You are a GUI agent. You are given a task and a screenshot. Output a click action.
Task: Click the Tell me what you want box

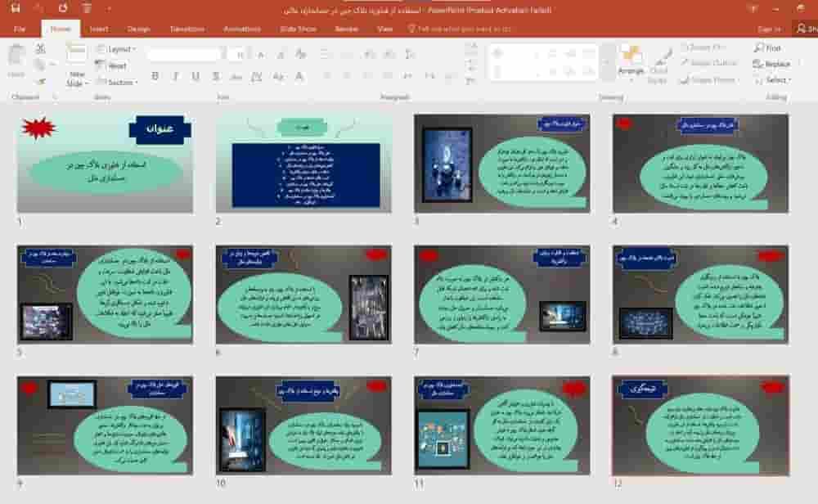[459, 29]
